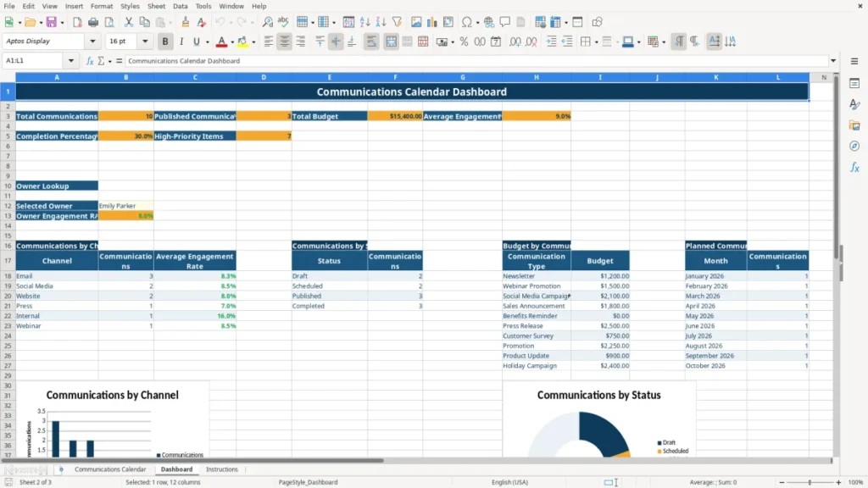
Task: Click row header 17
Action: tap(8, 261)
